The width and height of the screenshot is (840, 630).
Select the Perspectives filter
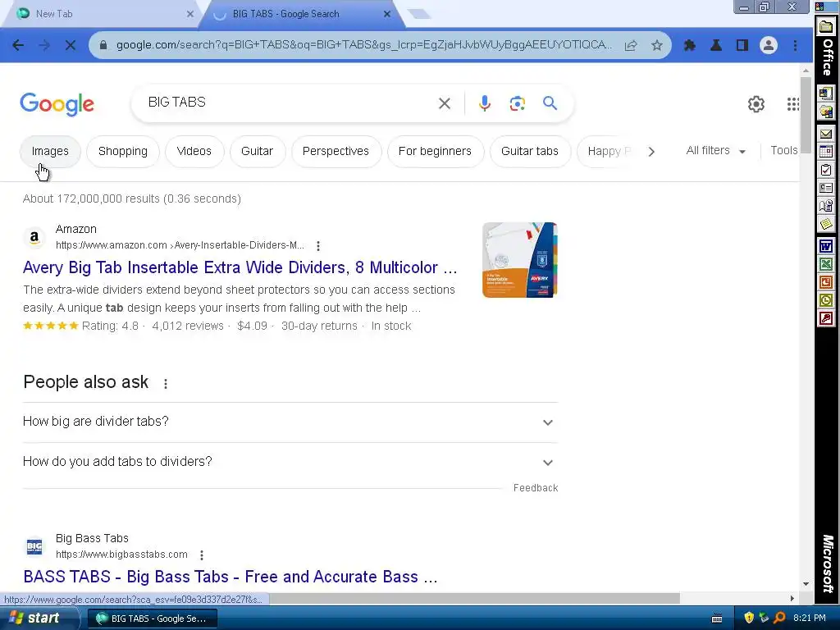(336, 152)
